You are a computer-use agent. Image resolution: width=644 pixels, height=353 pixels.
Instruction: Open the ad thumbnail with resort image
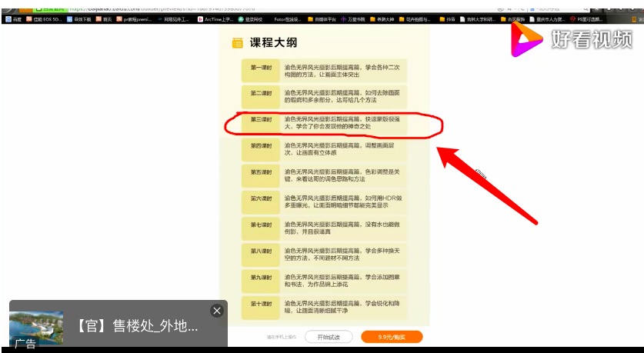point(36,328)
